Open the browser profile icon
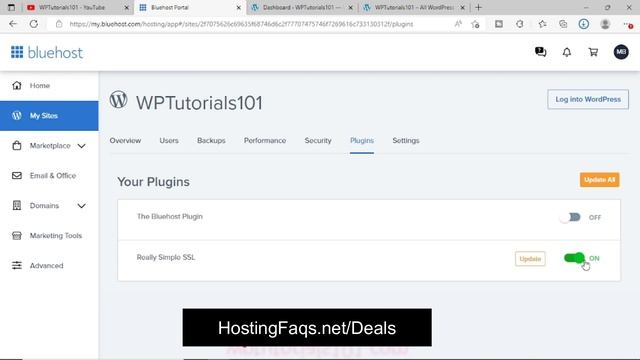This screenshot has width=640, height=360. 605,24
